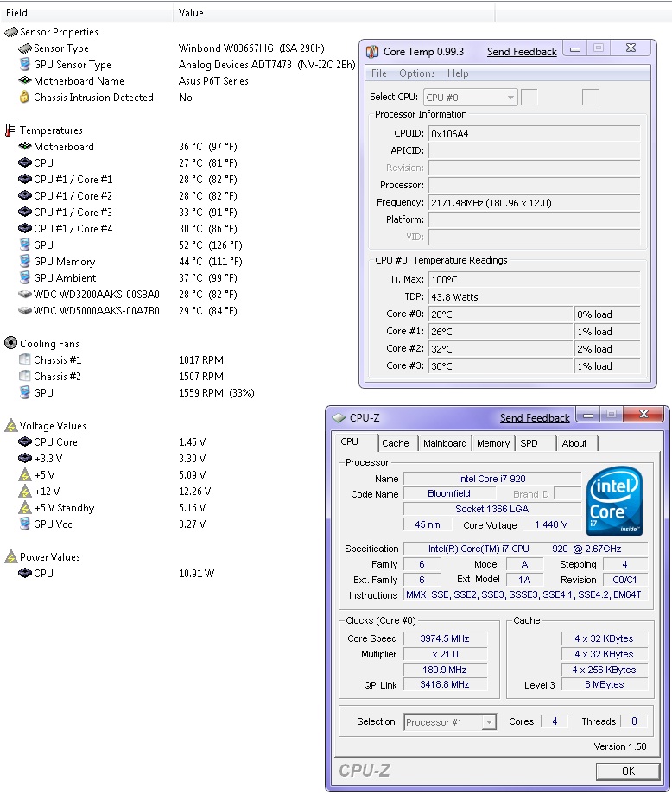Click the +12 V voltage icon
672x794 pixels.
25,491
